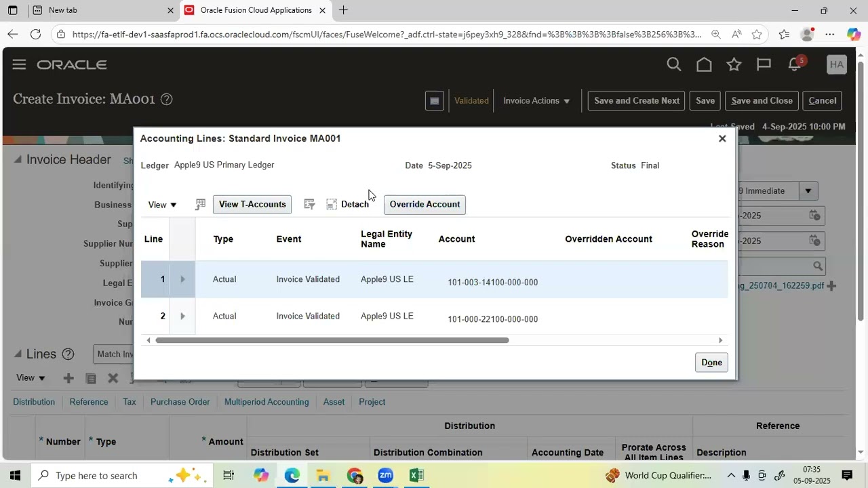Click the icon left of Validated status

click(435, 100)
